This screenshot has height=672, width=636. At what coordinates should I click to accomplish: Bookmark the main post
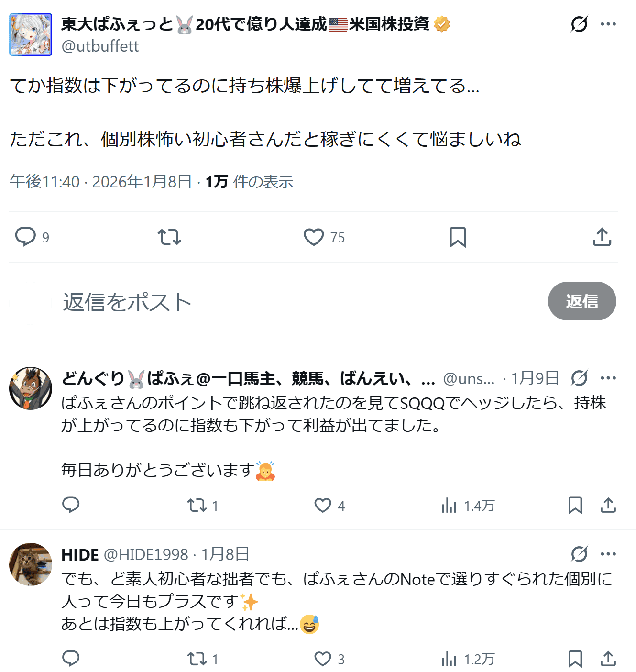pyautogui.click(x=458, y=237)
